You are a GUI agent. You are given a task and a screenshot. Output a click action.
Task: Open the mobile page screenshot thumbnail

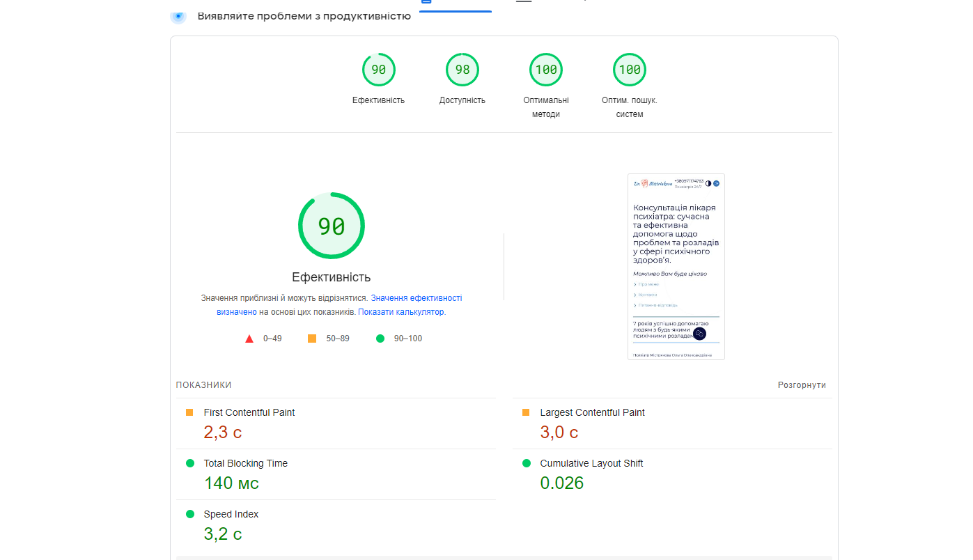click(676, 267)
